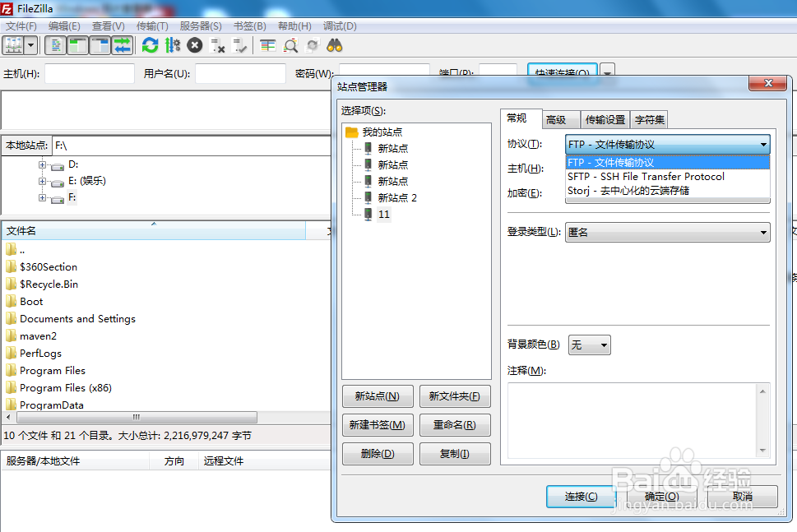Image resolution: width=797 pixels, height=532 pixels.
Task: Select the PerfLogs folder
Action: coord(40,353)
